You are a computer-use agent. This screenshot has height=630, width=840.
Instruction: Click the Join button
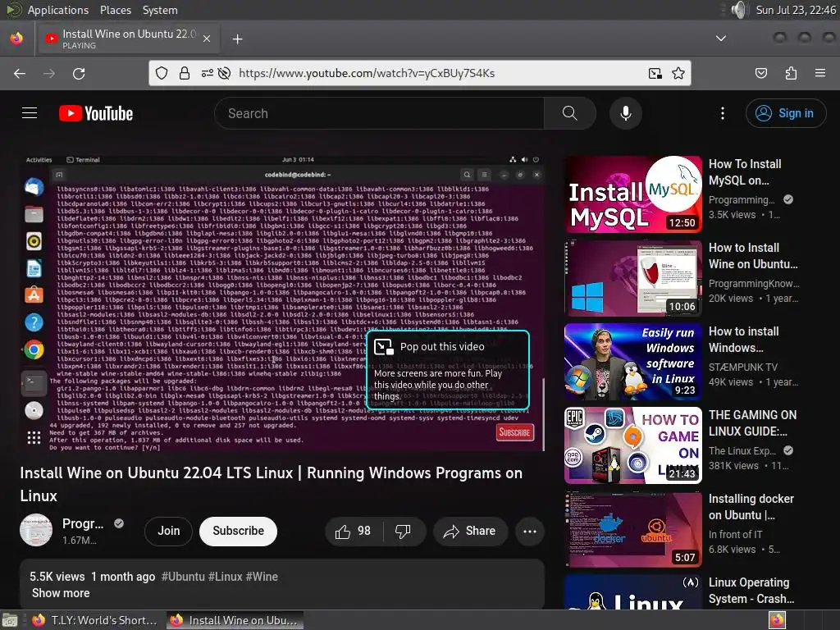click(x=168, y=531)
